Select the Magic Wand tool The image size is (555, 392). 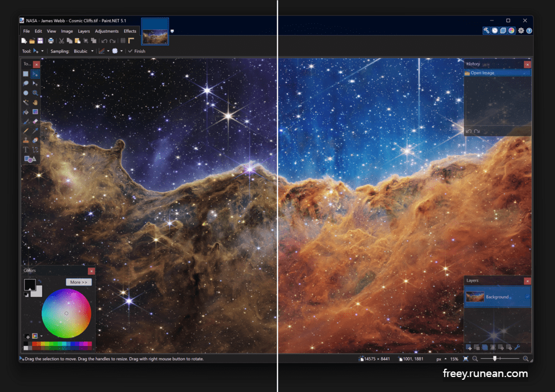26,103
